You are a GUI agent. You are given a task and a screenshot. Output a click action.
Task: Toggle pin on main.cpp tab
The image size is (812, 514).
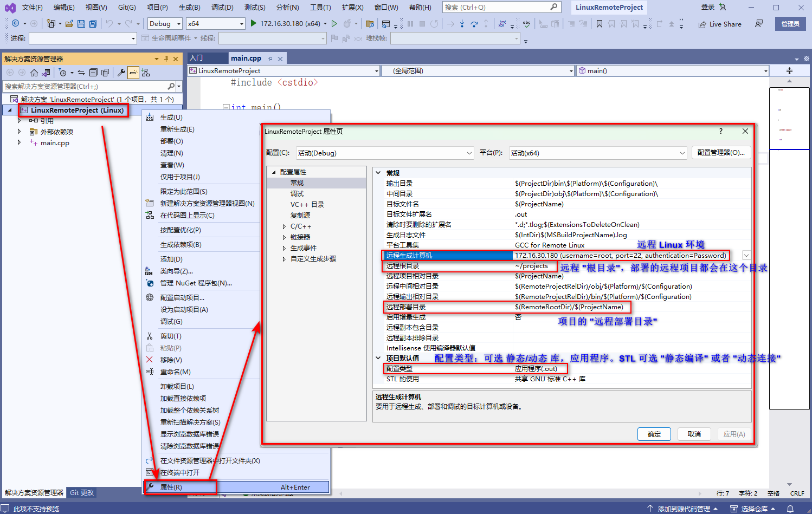pyautogui.click(x=270, y=58)
